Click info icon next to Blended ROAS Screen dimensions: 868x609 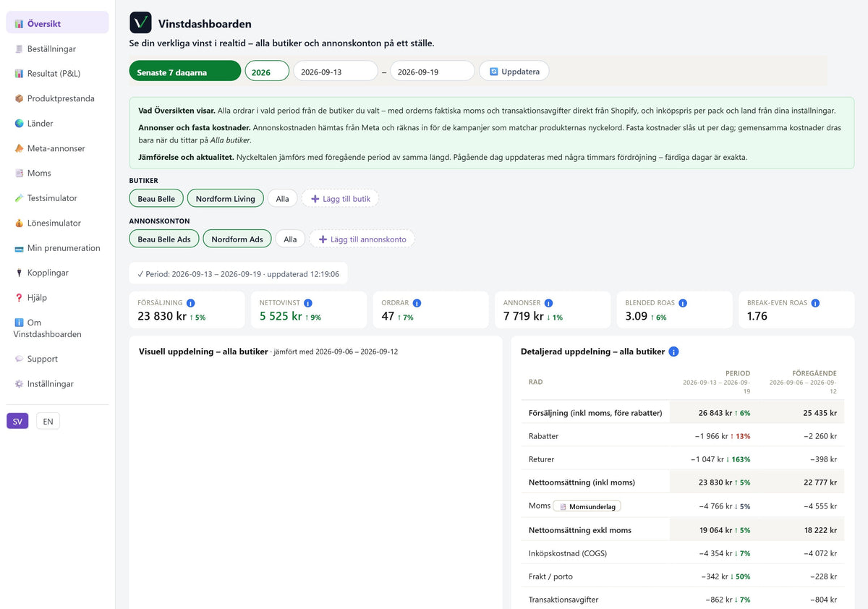pyautogui.click(x=683, y=303)
